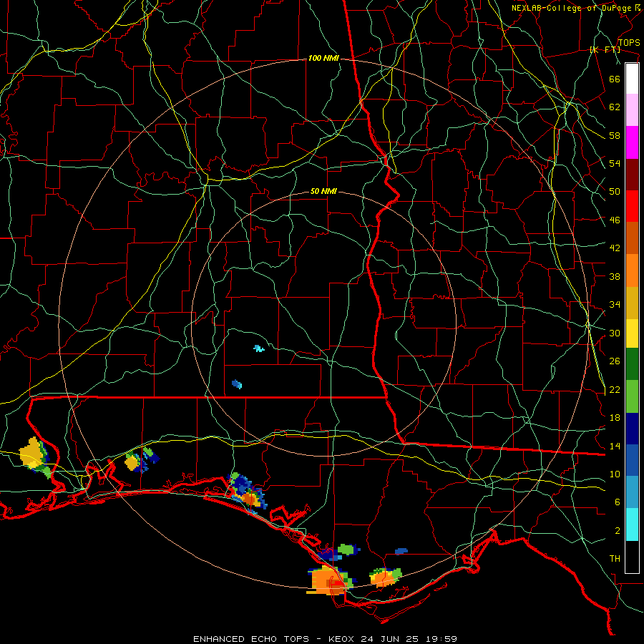Viewport: 644px width, 644px height.
Task: Click the black TH threshold swatch
Action: click(632, 557)
